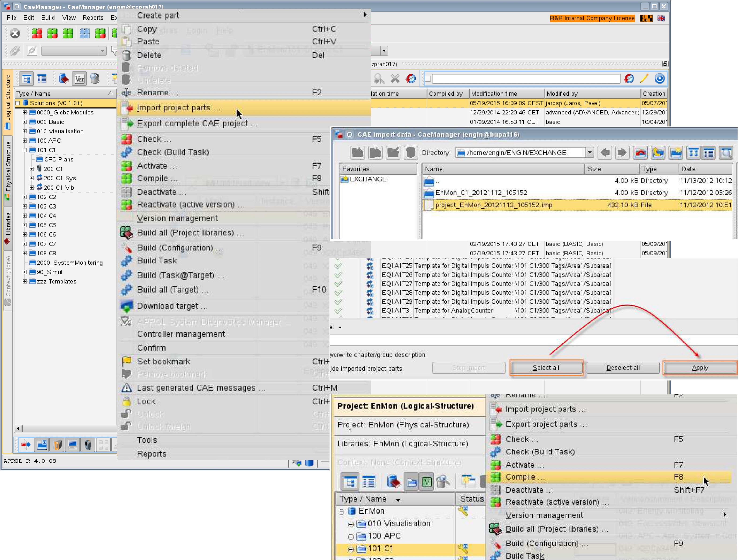
Task: Click the red reset icon right of search field
Action: (629, 79)
